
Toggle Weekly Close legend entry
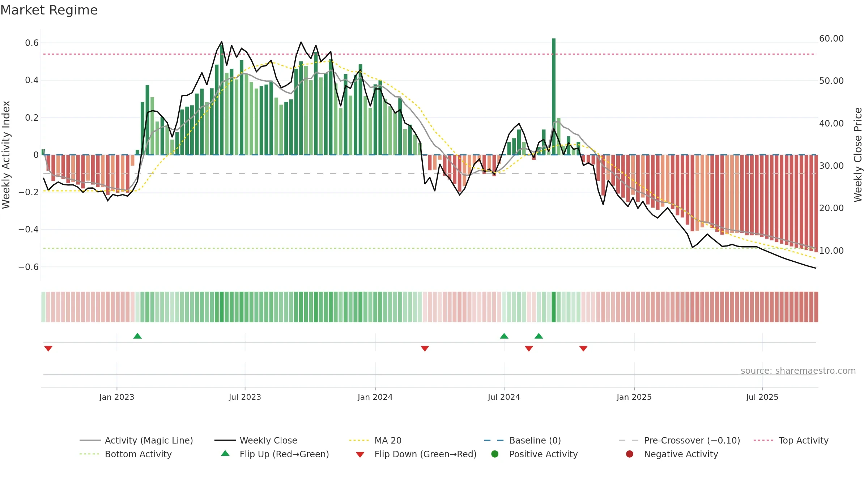pos(256,440)
